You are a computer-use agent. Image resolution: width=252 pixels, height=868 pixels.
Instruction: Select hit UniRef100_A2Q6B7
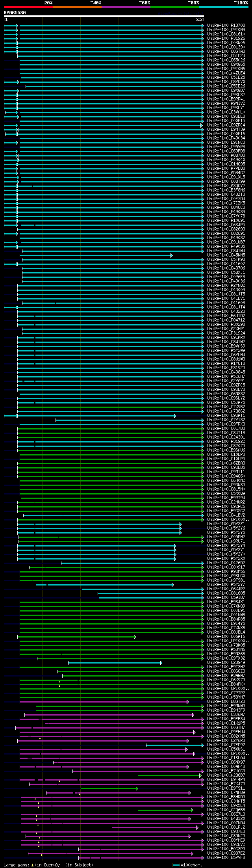coord(226,775)
